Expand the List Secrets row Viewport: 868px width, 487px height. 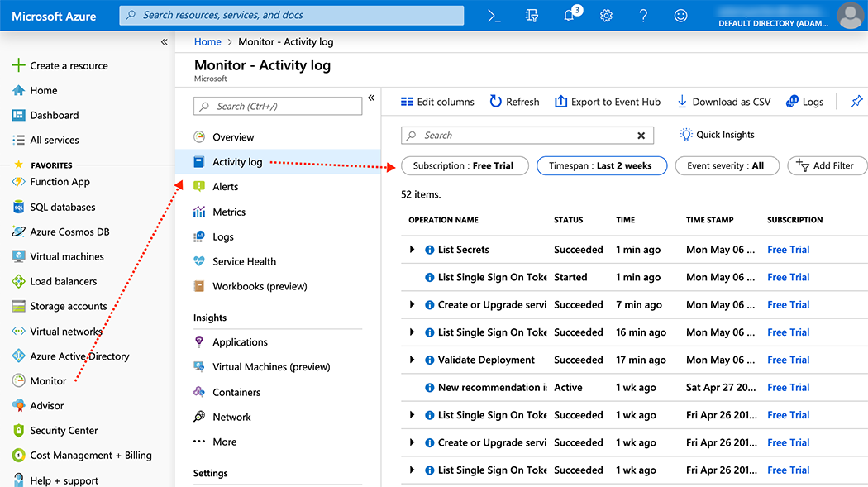point(412,250)
